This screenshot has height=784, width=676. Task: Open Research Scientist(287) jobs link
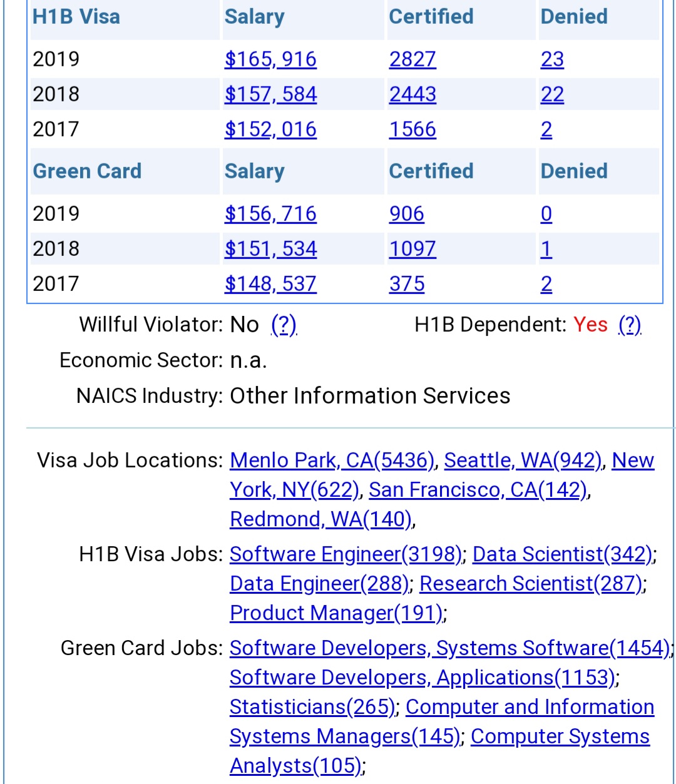[531, 584]
